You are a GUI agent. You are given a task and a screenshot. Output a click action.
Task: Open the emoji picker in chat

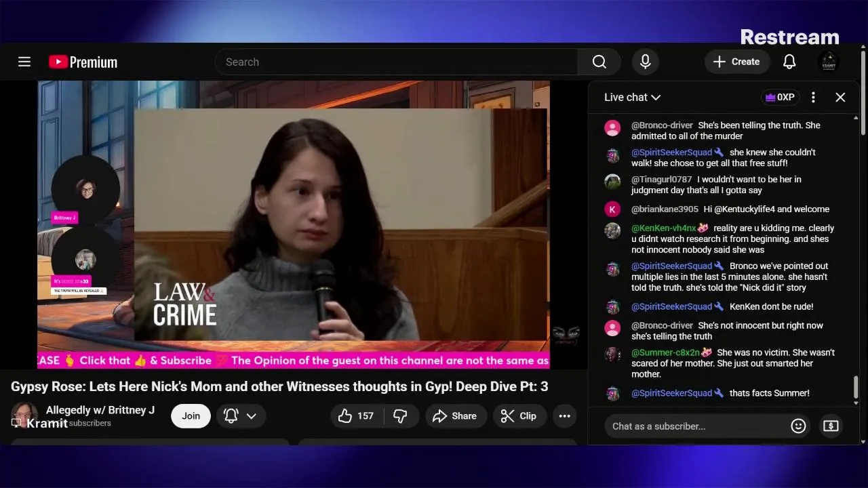(x=798, y=426)
